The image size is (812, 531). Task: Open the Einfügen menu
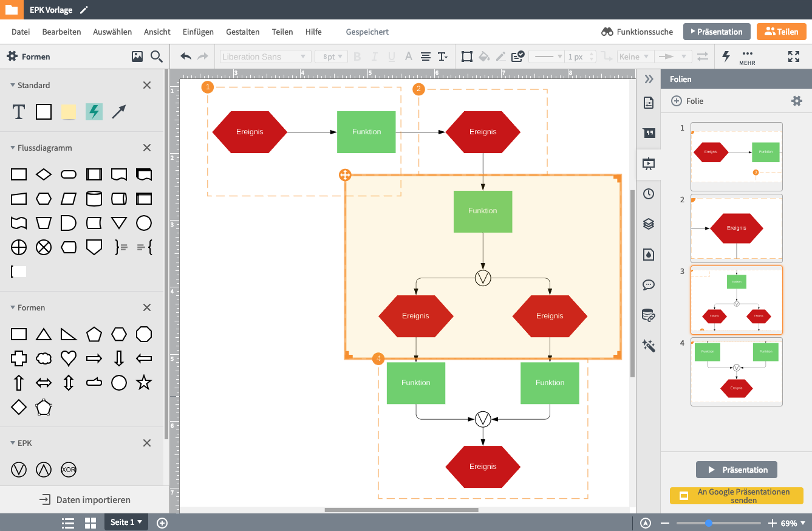198,32
